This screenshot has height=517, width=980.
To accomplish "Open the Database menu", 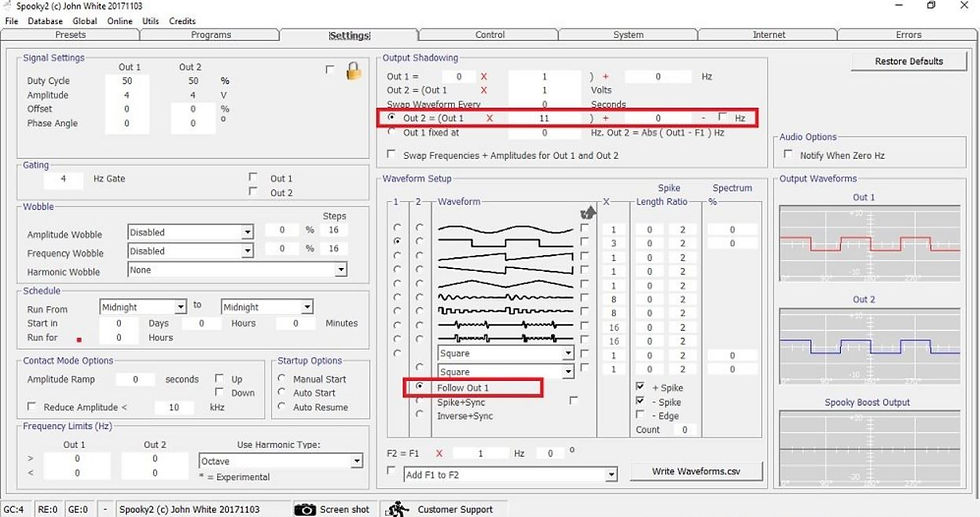I will tap(45, 21).
